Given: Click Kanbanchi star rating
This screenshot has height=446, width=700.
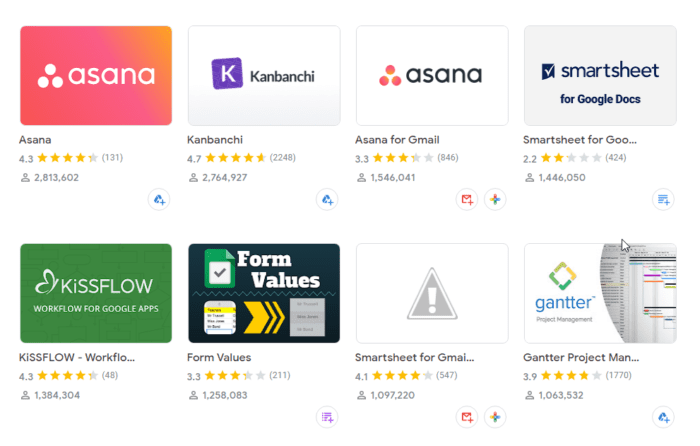Looking at the screenshot, I should [236, 158].
